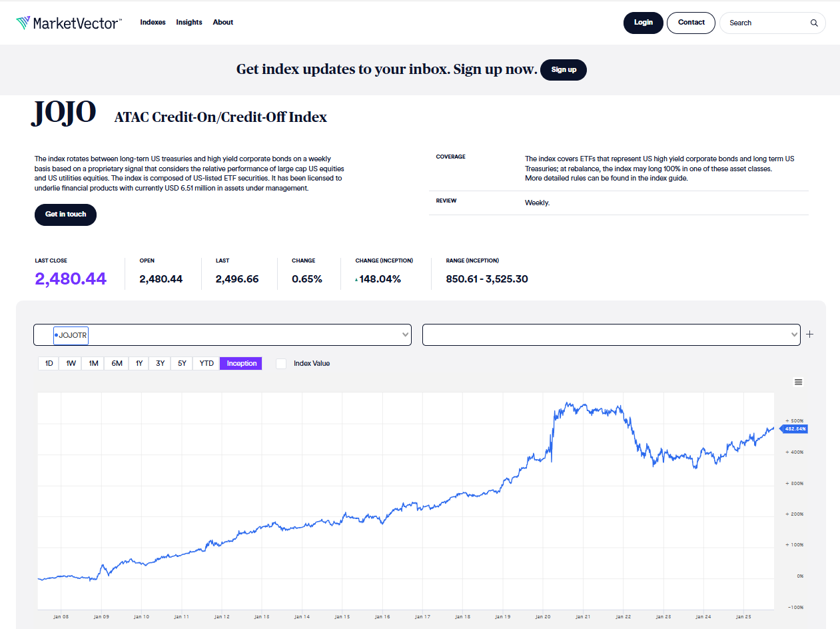Click the Get in touch button
840x629 pixels.
[x=65, y=215]
